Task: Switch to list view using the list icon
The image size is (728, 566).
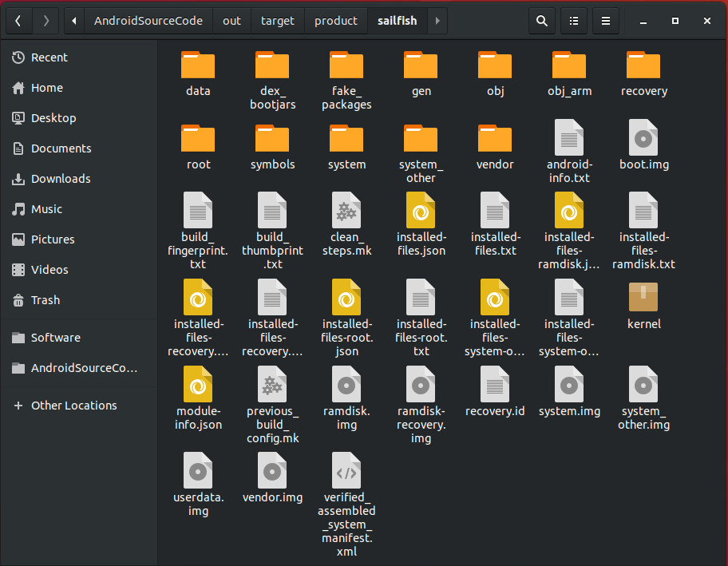Action: pos(573,21)
